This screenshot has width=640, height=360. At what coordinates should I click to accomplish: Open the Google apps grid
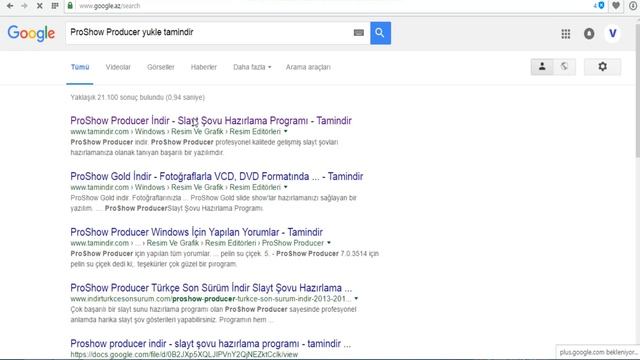click(x=566, y=34)
